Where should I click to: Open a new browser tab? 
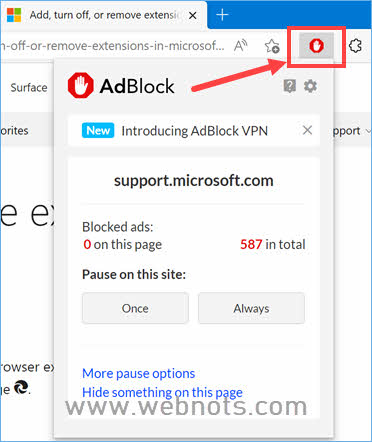point(222,15)
